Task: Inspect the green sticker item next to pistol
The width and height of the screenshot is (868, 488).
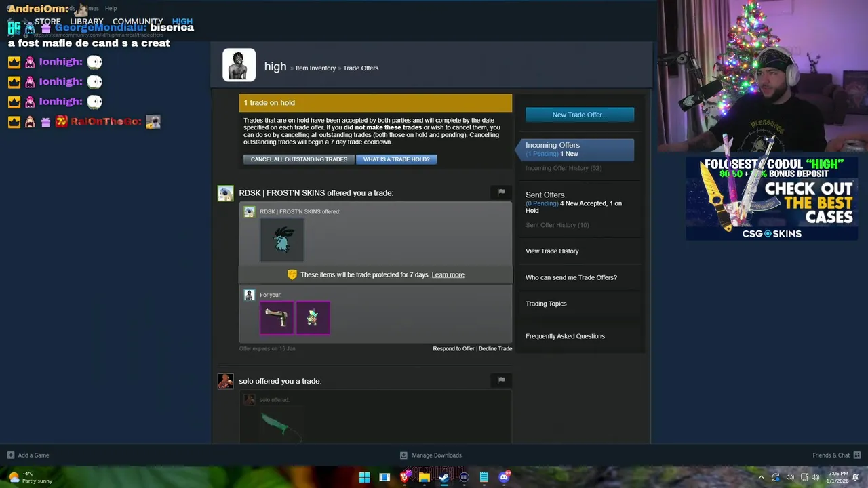Action: pyautogui.click(x=313, y=317)
